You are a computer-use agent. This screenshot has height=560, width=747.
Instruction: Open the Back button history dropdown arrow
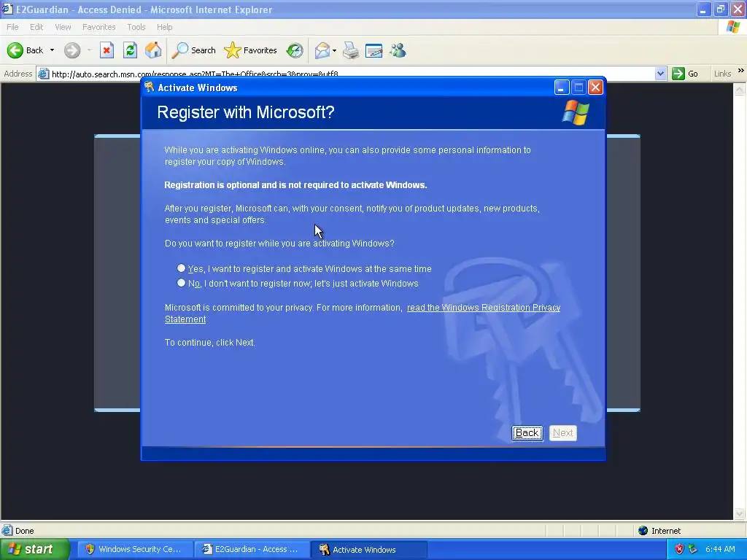coord(52,50)
